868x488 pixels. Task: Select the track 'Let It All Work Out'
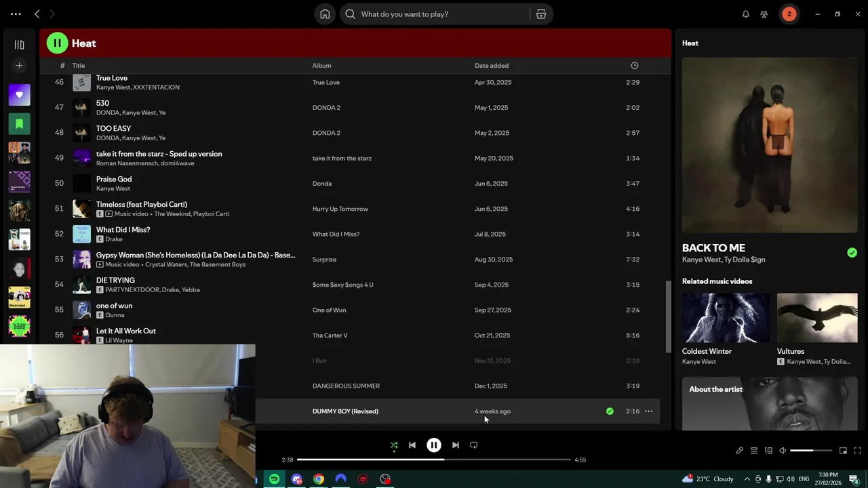(x=126, y=331)
